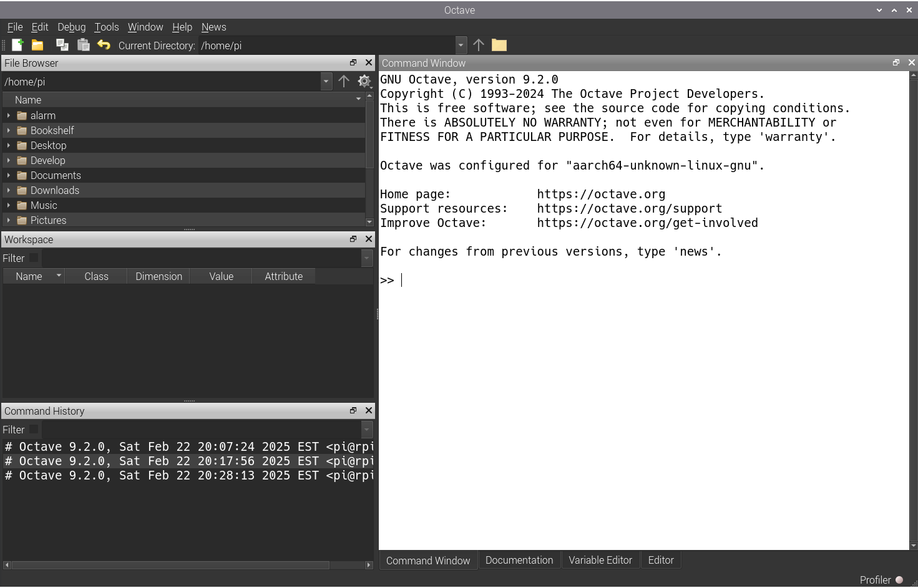This screenshot has height=588, width=918.
Task: Undock the Command Window panel
Action: tap(896, 62)
